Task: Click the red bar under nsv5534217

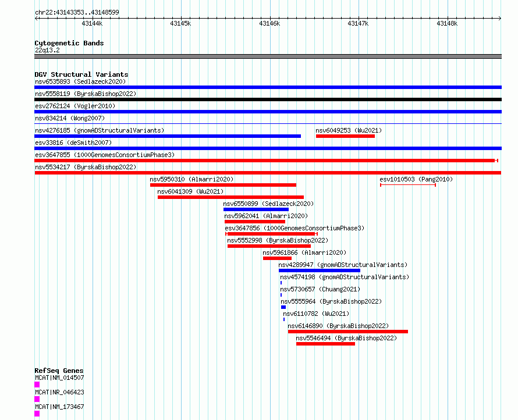Action: (268, 173)
